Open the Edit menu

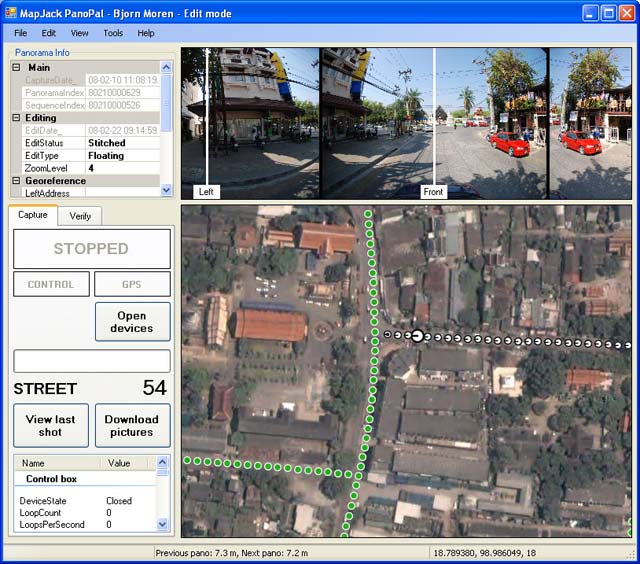click(49, 33)
